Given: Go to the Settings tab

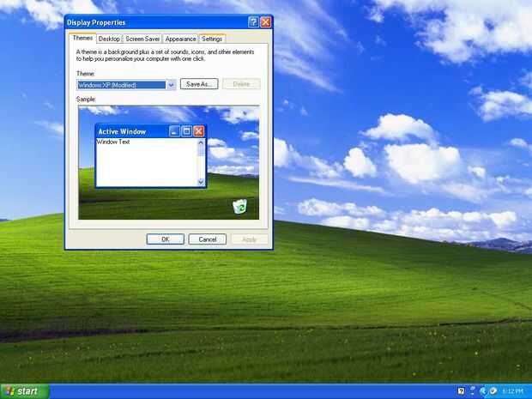Looking at the screenshot, I should click(x=212, y=39).
